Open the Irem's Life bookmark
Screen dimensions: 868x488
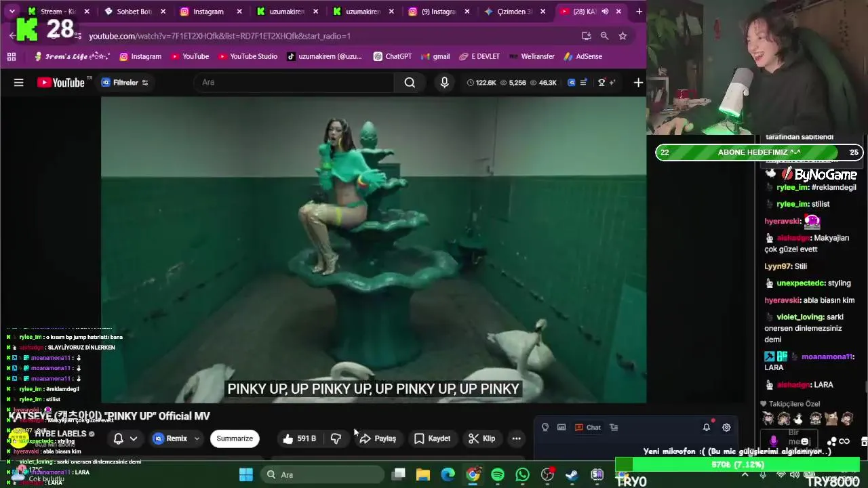click(72, 57)
